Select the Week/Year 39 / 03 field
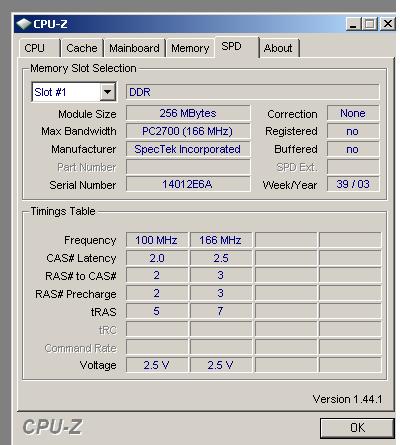Viewport: 400px width, 445px height. point(353,184)
